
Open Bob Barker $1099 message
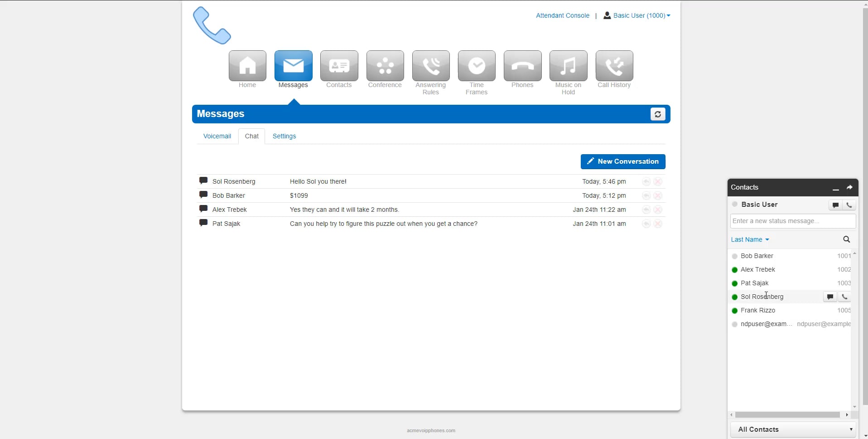click(299, 195)
